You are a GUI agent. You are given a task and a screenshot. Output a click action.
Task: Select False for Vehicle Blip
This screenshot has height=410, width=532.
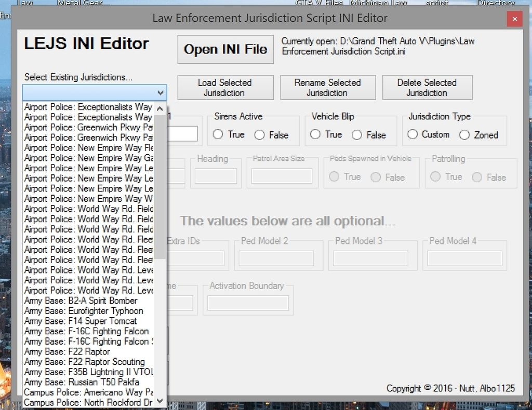357,135
